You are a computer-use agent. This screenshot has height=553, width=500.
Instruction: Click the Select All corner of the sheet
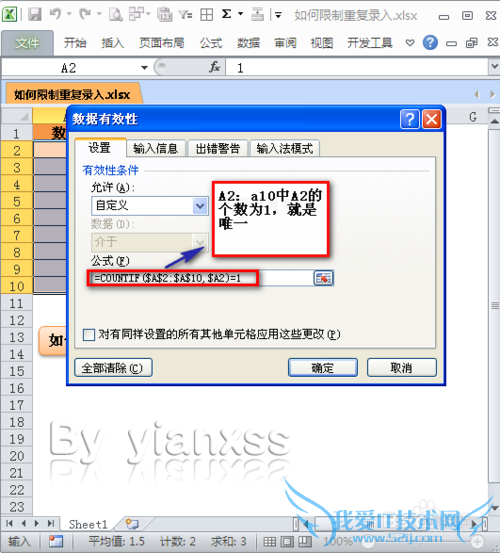[x=17, y=116]
